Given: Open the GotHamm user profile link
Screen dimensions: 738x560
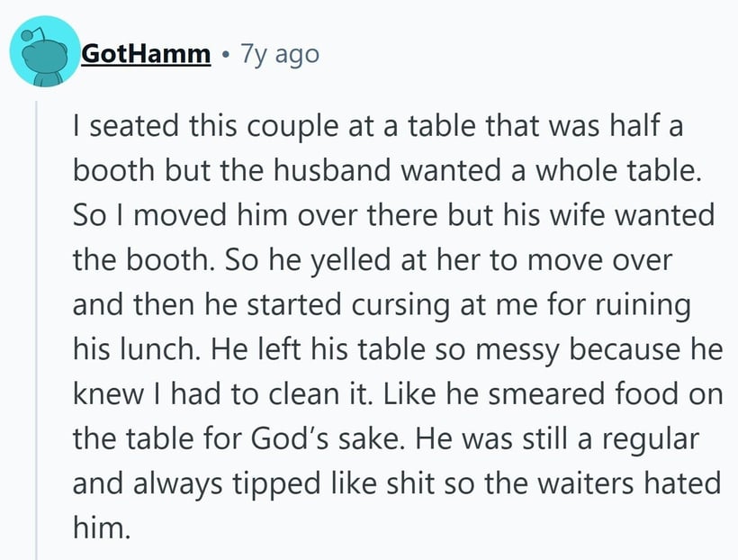Looking at the screenshot, I should tap(146, 54).
